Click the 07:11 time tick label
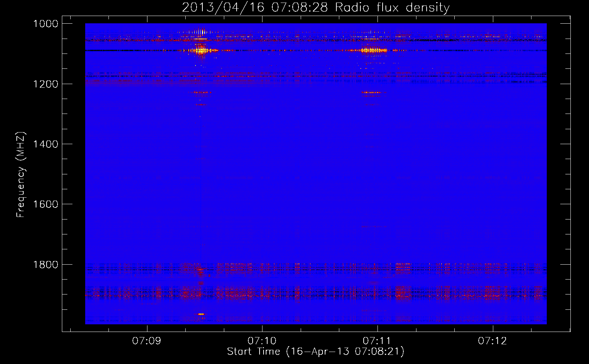589x364 pixels. [x=377, y=341]
